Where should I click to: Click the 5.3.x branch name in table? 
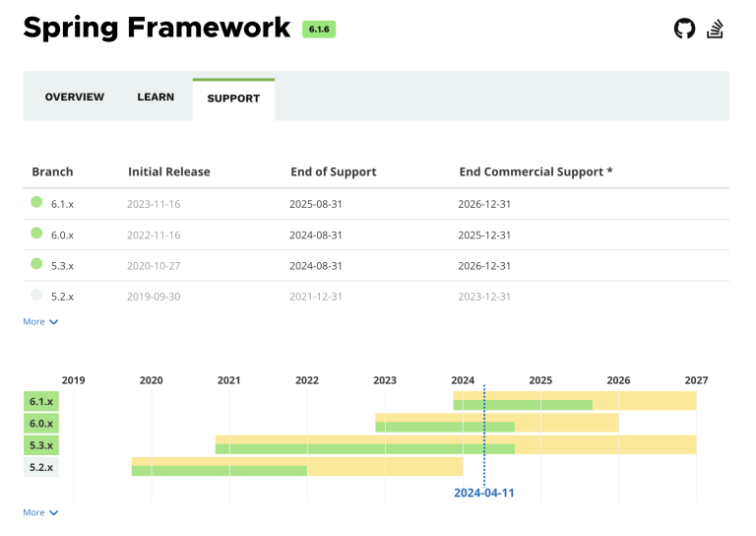[62, 266]
